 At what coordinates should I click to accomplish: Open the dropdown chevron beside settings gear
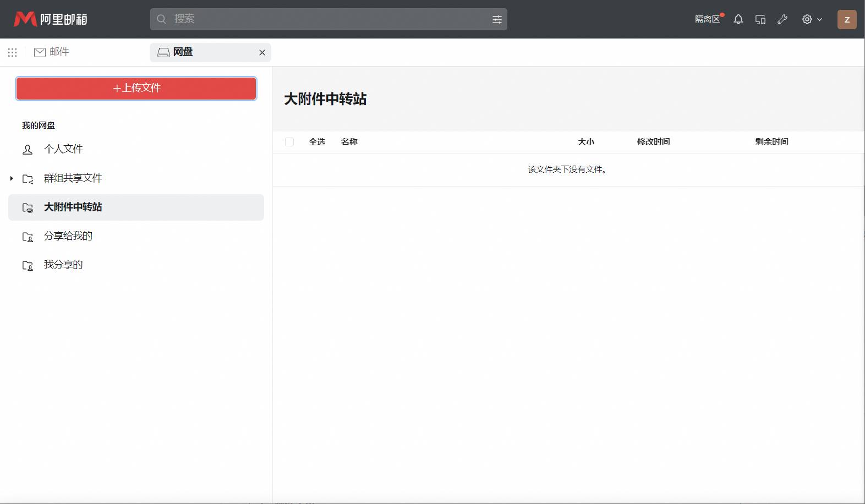click(820, 19)
